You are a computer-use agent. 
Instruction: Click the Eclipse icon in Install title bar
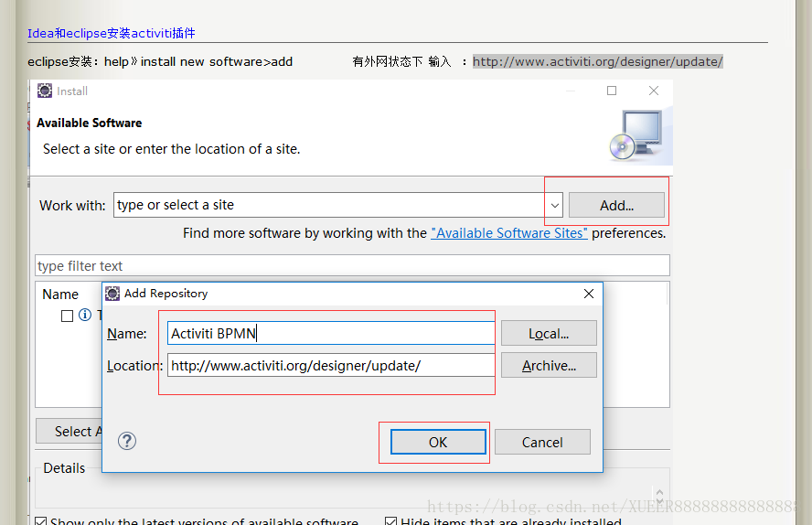tap(45, 91)
